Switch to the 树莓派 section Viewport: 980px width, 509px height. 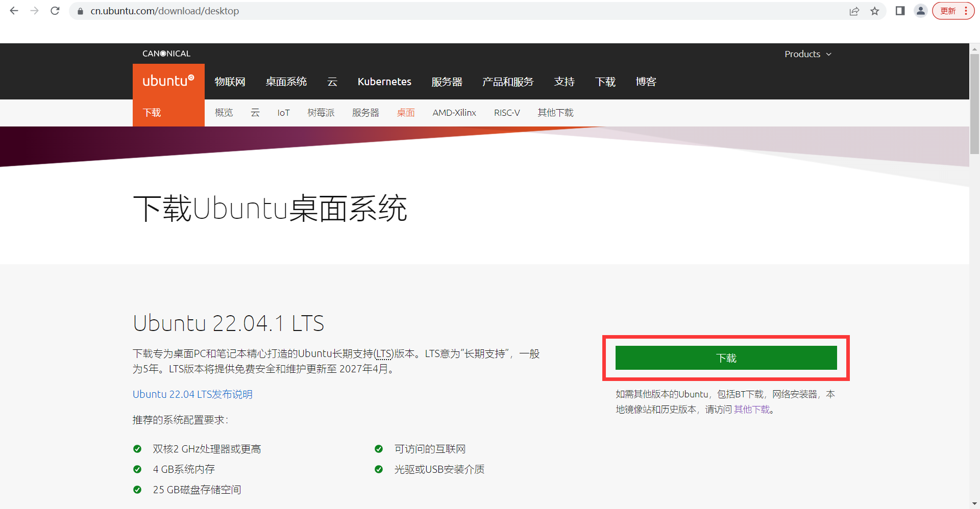coord(321,113)
